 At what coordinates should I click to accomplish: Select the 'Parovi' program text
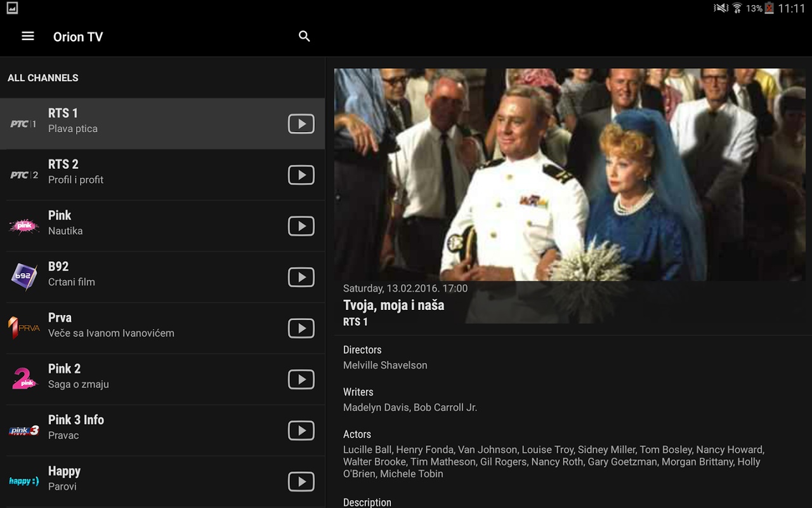click(x=62, y=486)
